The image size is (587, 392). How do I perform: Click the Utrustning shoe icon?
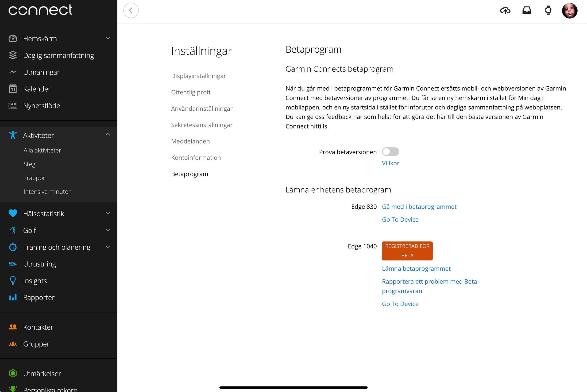(13, 264)
